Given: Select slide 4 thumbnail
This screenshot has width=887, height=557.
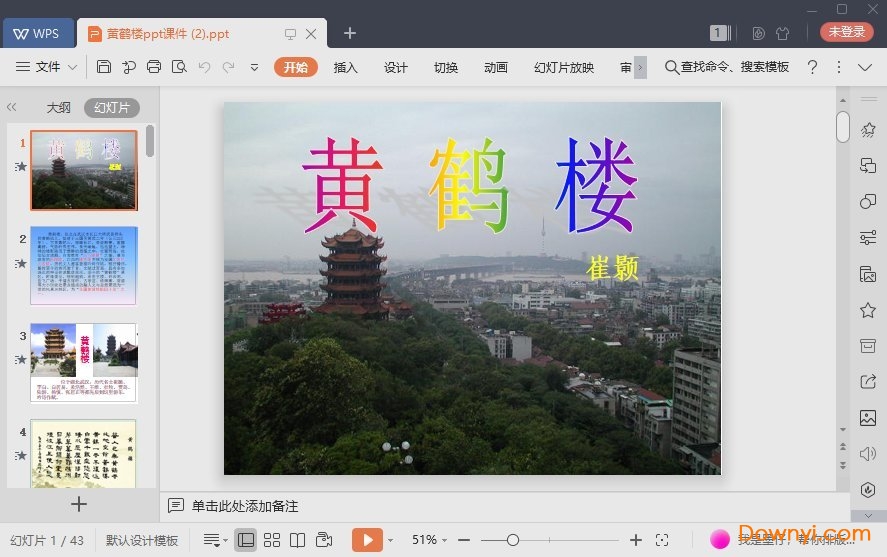Looking at the screenshot, I should 84,454.
